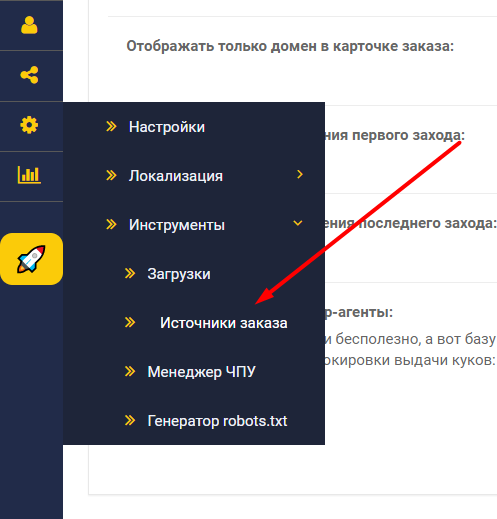Click double-chevron icon beside Загрузки
The width and height of the screenshot is (497, 519).
(130, 274)
